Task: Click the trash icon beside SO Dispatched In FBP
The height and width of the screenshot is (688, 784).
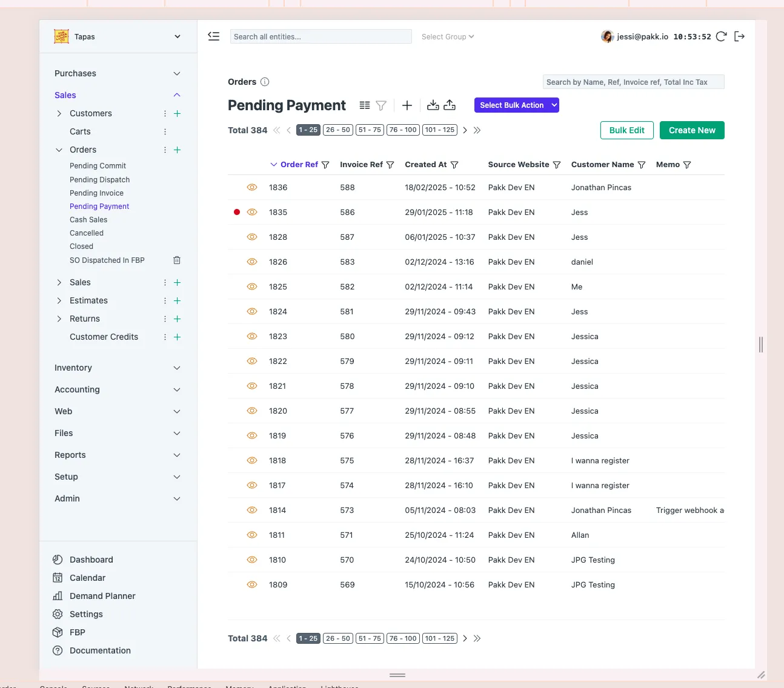Action: [x=177, y=260]
